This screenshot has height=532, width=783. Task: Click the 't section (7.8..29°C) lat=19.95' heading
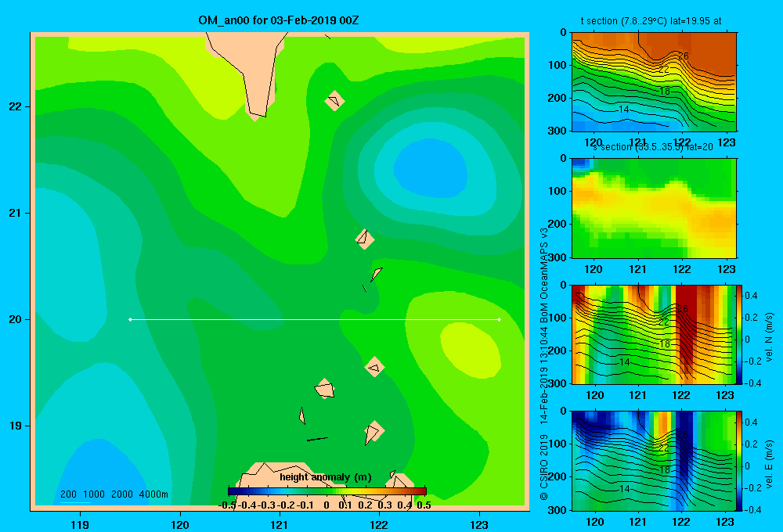(645, 21)
